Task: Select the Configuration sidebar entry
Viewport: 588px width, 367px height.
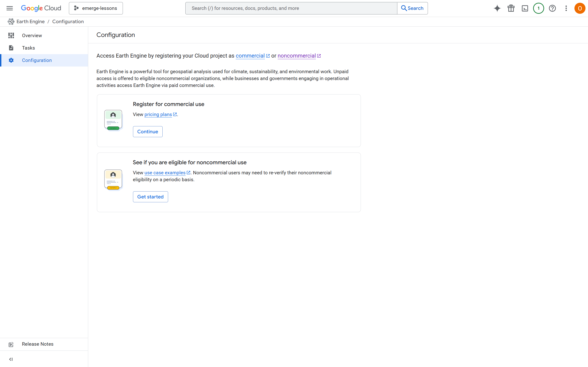Action: (x=37, y=60)
